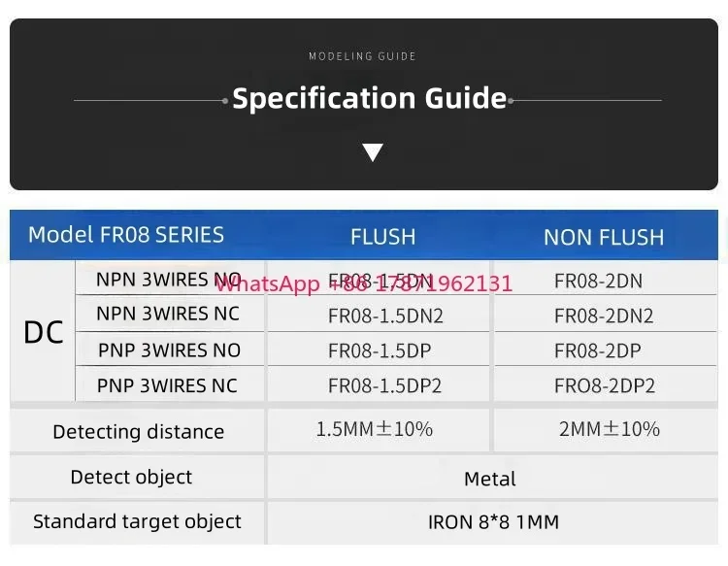Screen dimensions: 728x566
Task: Select the Model FR08 SERIES header
Action: [x=126, y=235]
